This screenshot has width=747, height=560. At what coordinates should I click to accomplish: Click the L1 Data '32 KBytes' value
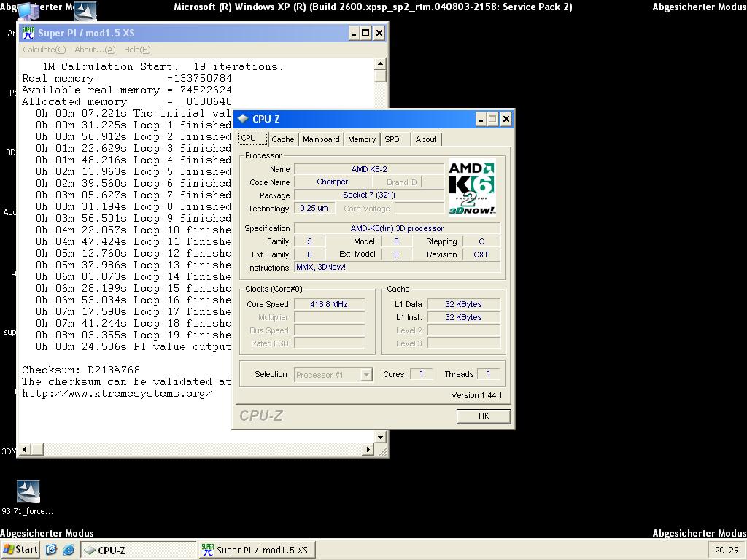(463, 304)
